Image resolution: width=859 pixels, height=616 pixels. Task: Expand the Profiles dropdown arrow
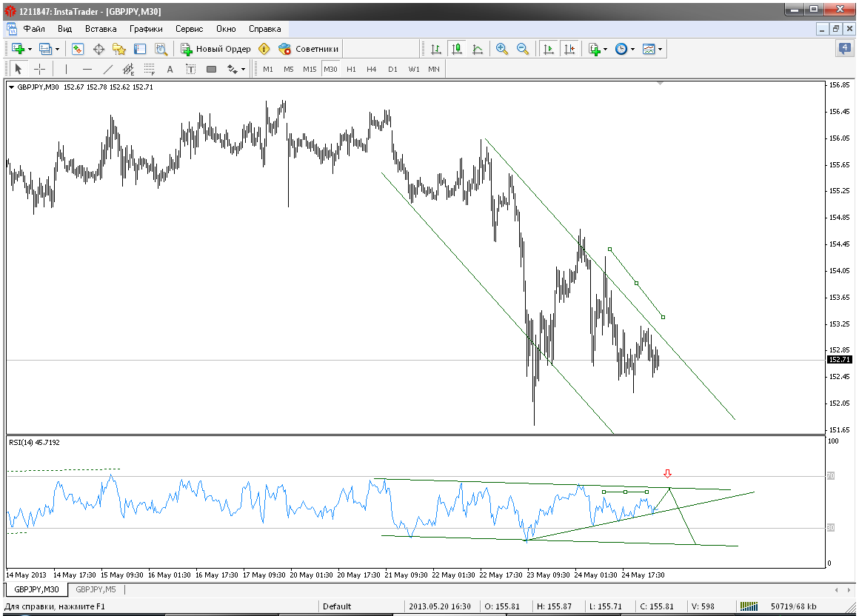57,50
